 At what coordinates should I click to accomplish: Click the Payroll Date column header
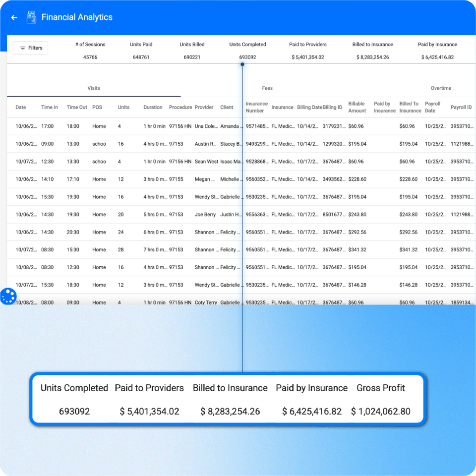click(x=432, y=107)
